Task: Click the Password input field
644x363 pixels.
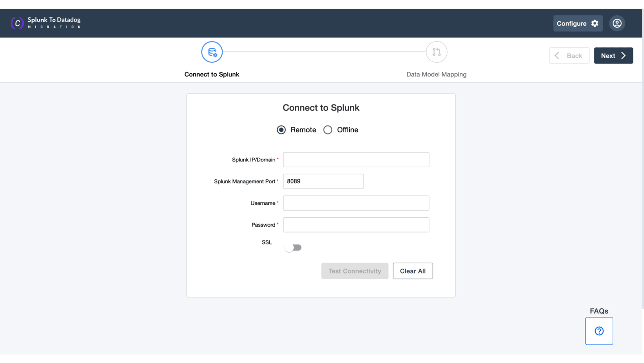Action: tap(356, 225)
